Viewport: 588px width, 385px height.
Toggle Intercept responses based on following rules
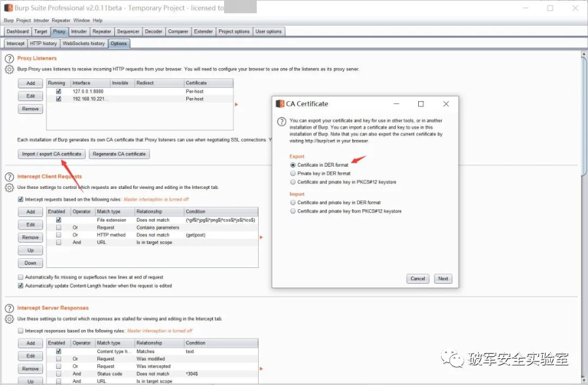tap(21, 331)
